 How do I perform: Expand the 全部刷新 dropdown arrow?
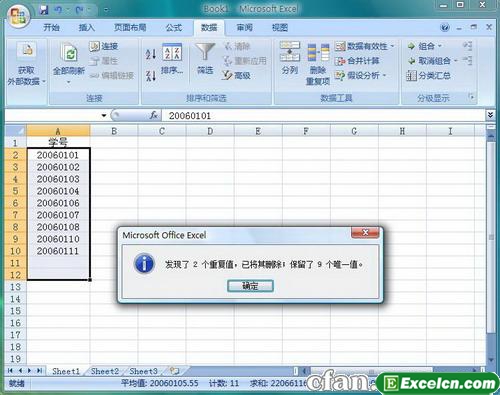click(x=69, y=82)
